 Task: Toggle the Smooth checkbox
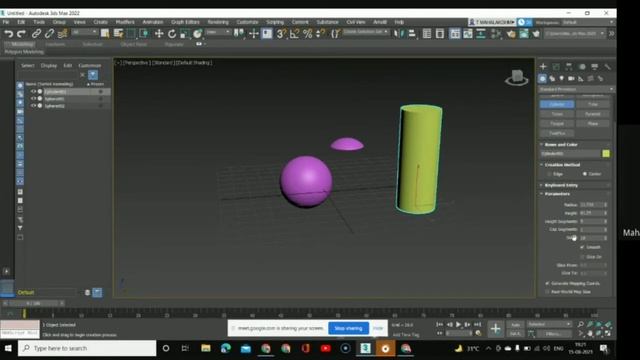(582, 247)
